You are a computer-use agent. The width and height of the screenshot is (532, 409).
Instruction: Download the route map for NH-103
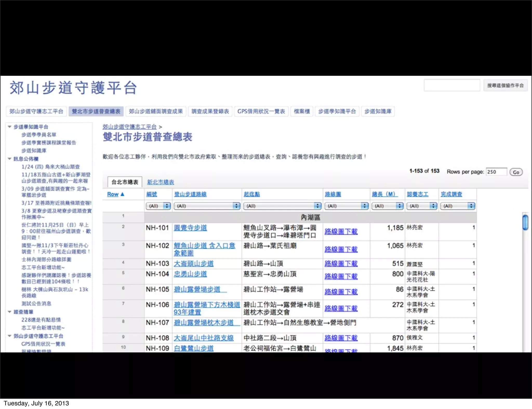341,264
